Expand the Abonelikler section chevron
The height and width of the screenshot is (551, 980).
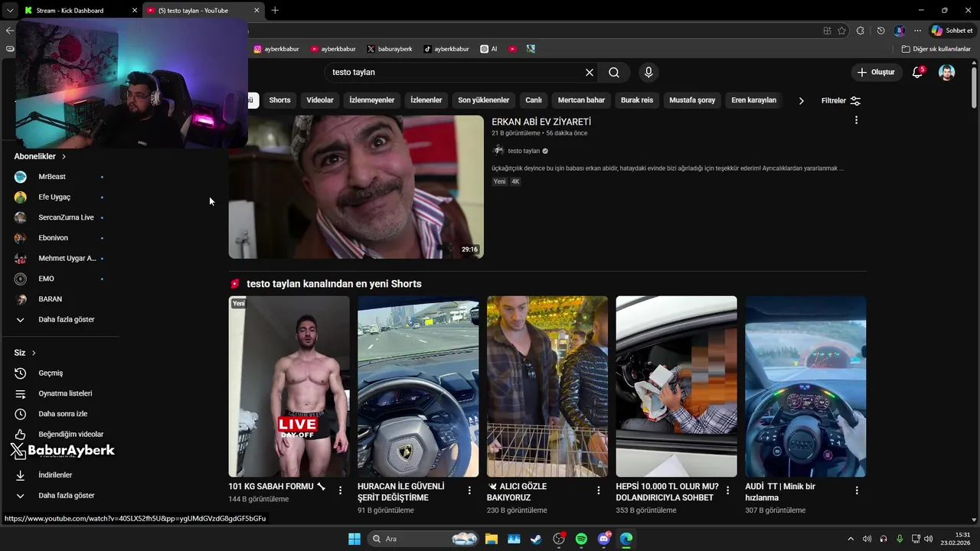64,156
